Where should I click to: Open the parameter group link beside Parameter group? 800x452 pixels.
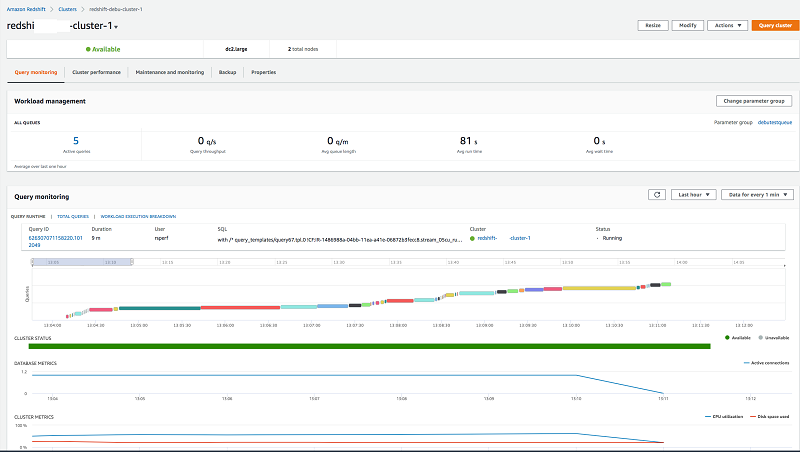(774, 122)
